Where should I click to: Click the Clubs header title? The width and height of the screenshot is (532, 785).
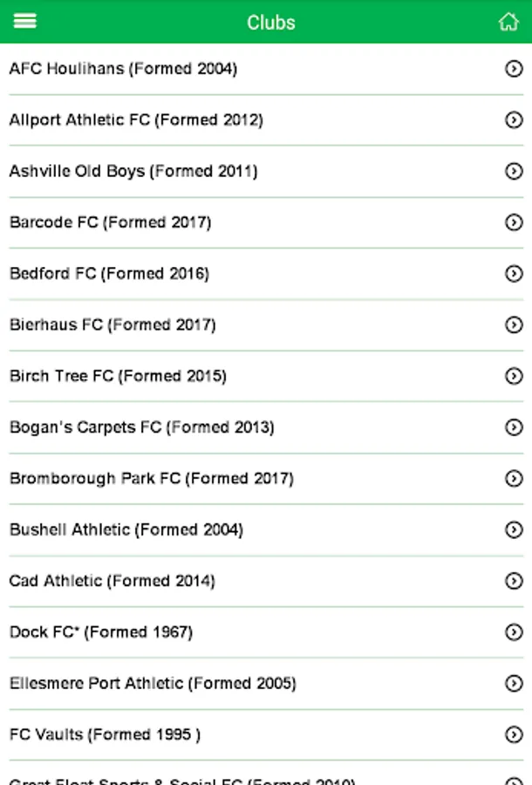[x=270, y=23]
